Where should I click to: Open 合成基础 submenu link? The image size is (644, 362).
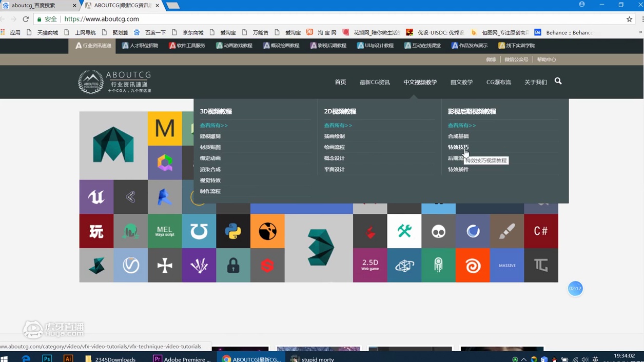pyautogui.click(x=458, y=136)
